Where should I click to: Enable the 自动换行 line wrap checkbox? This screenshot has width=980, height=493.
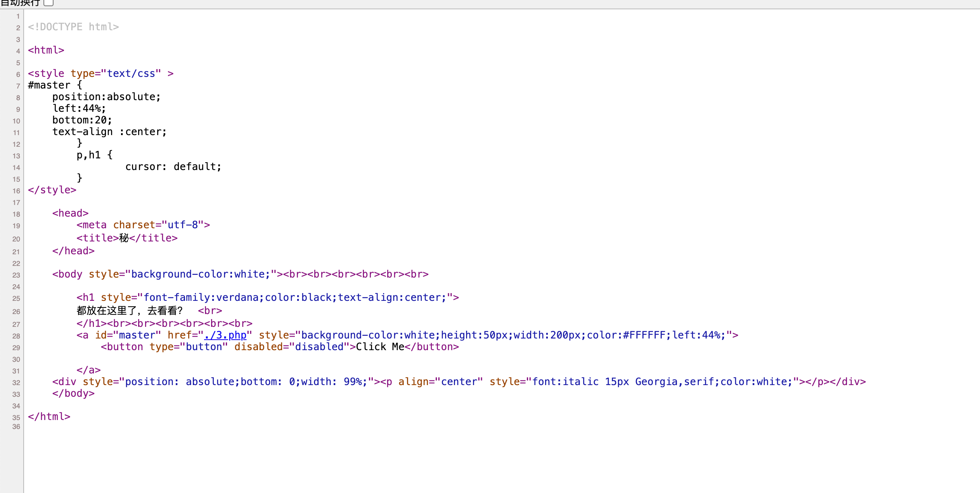click(48, 3)
